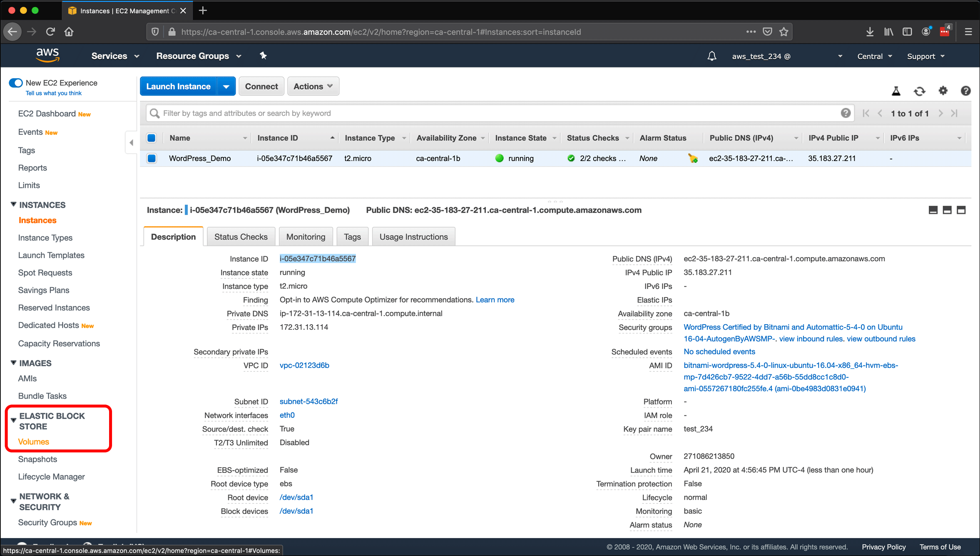
Task: Open a new browser tab
Action: tap(203, 10)
